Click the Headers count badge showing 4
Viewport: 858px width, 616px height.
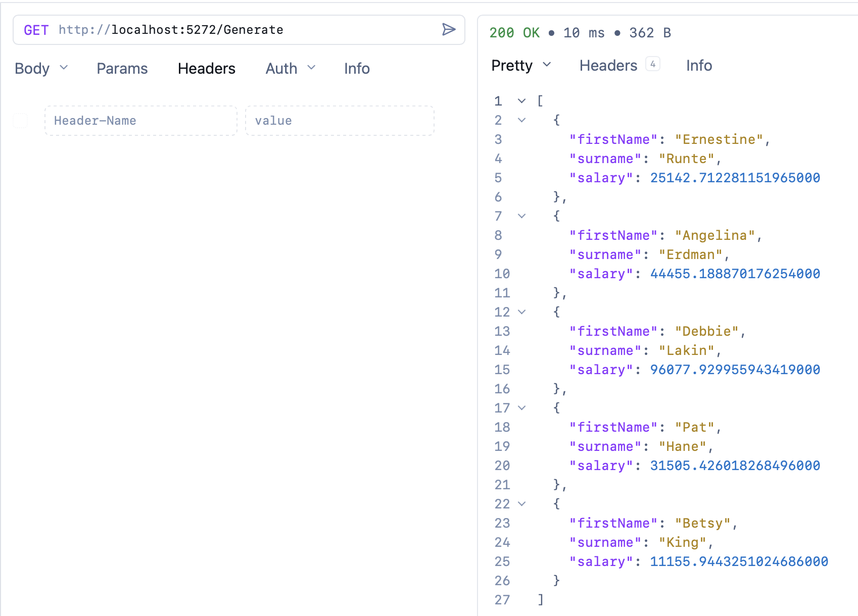pos(653,64)
